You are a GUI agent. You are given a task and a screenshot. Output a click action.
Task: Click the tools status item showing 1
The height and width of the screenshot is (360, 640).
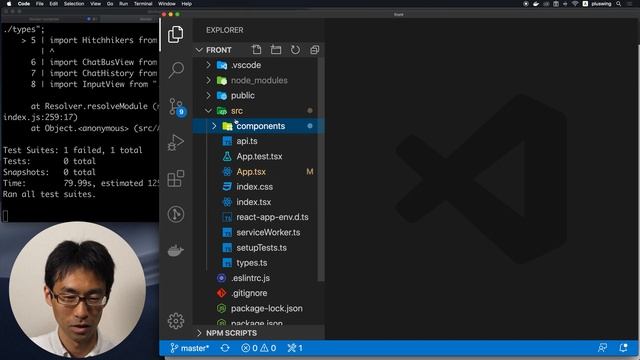pos(295,348)
